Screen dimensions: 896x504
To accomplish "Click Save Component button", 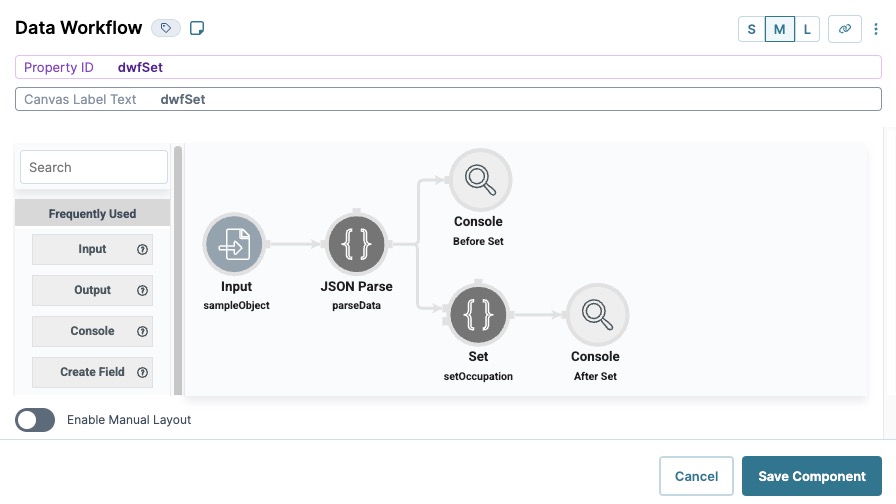I will [811, 476].
